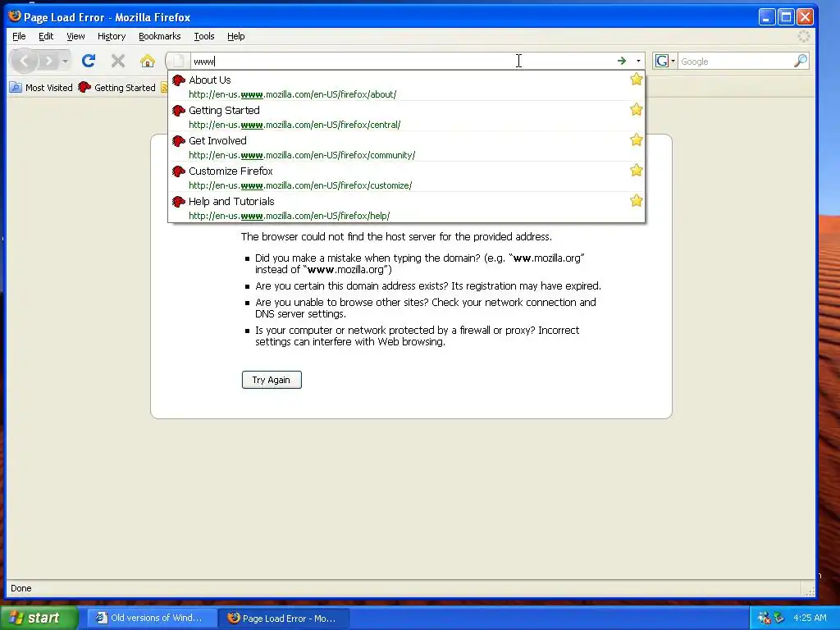840x630 pixels.
Task: Click the bookmark star on Getting Started suggestion
Action: point(636,109)
